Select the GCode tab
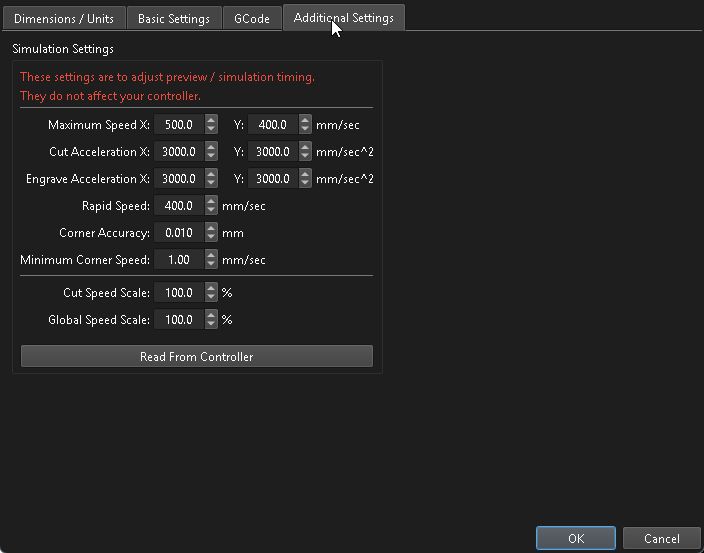704x553 pixels. 252,19
